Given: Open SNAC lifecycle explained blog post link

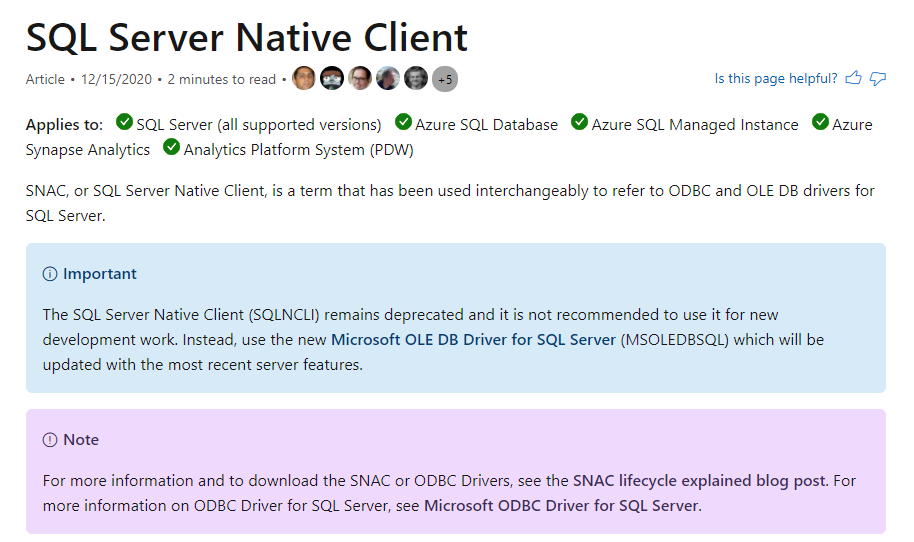Looking at the screenshot, I should [699, 481].
